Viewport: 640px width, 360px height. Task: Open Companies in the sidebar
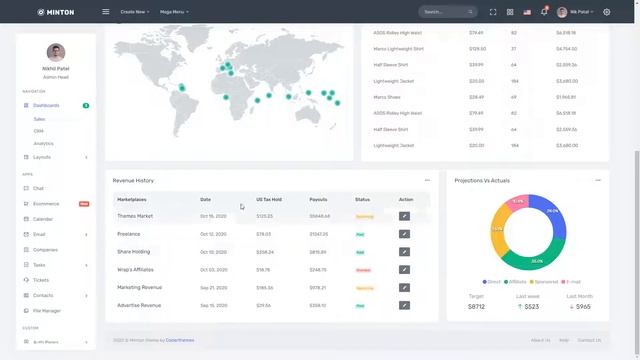45,250
